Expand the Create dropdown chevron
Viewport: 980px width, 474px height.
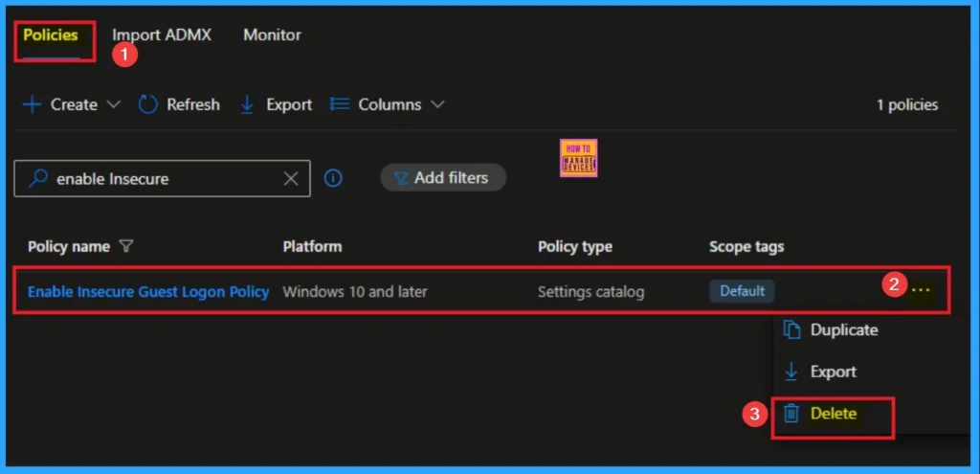(x=114, y=104)
